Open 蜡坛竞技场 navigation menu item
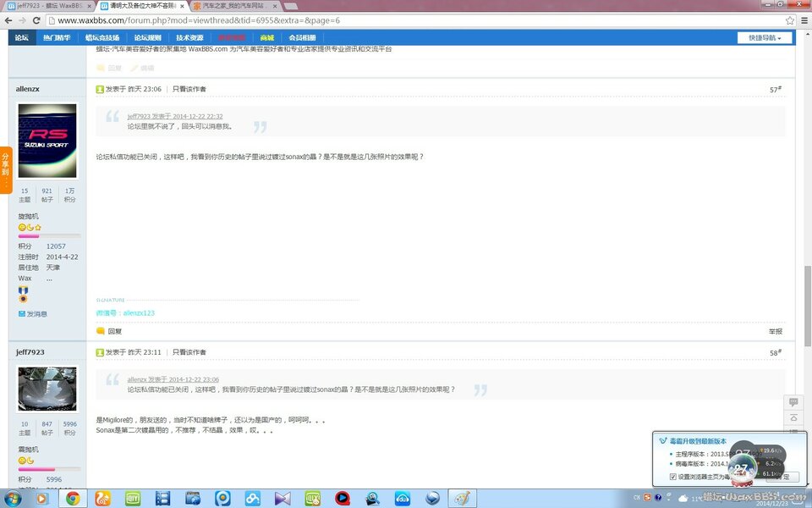Image resolution: width=812 pixels, height=508 pixels. pos(101,38)
